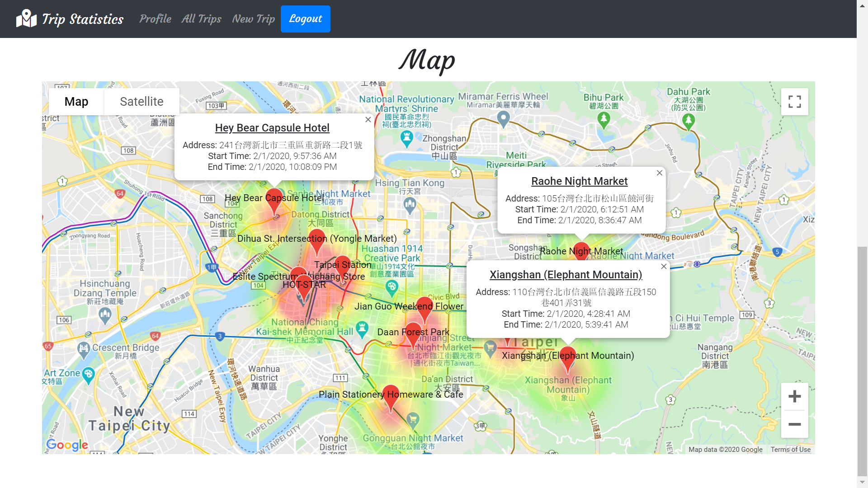The width and height of the screenshot is (868, 488).
Task: Click the HOT-STAR red marker
Action: (304, 289)
